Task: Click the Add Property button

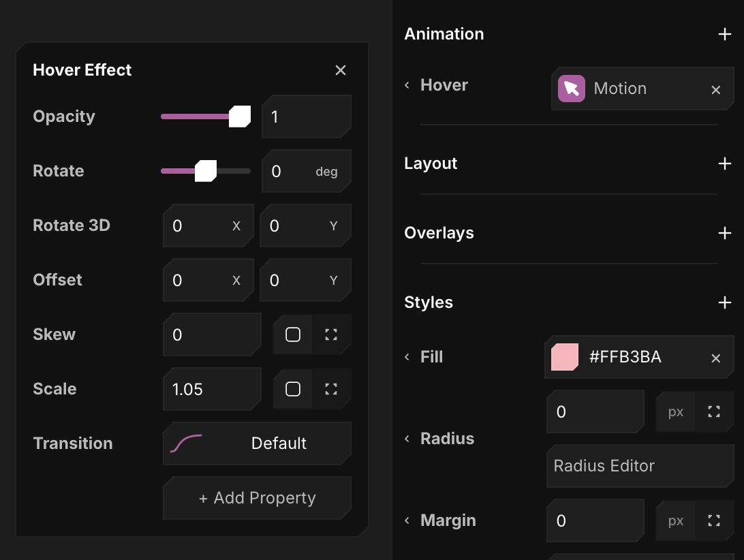Action: 257,498
